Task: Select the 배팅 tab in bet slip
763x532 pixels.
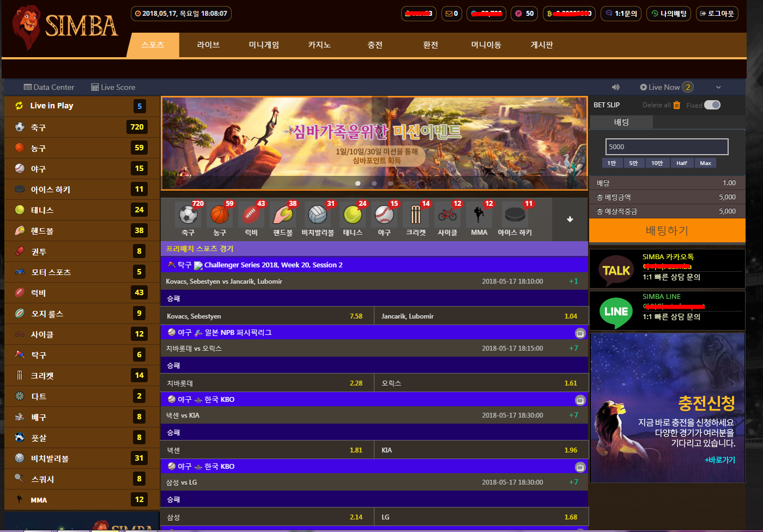Action: click(622, 122)
